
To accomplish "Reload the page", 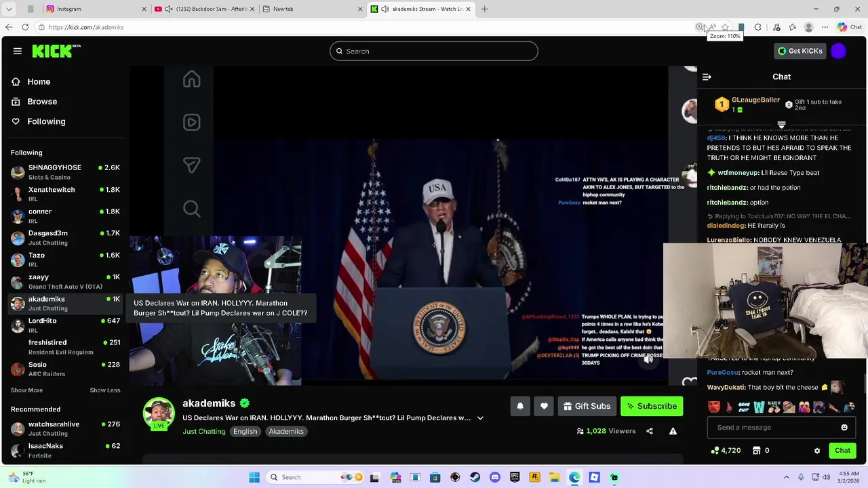I will 25,27.
